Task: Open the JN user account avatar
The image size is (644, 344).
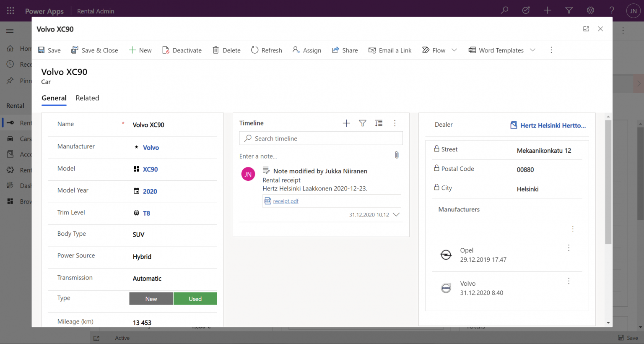Action: point(633,11)
